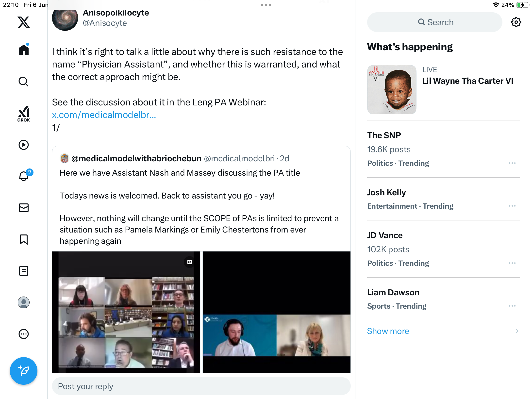
Task: Open more options for Josh Kelly trend
Action: [512, 206]
